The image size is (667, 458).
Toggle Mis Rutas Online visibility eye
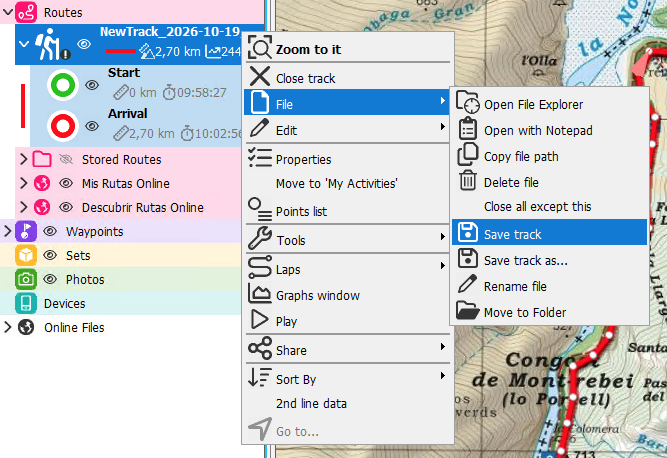(66, 183)
